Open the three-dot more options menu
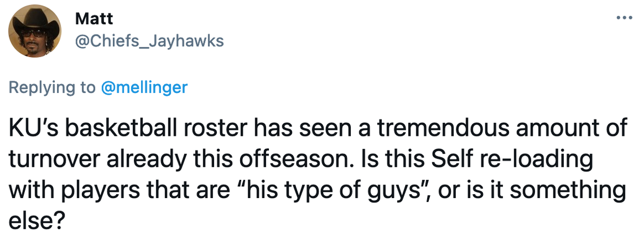 [x=624, y=18]
